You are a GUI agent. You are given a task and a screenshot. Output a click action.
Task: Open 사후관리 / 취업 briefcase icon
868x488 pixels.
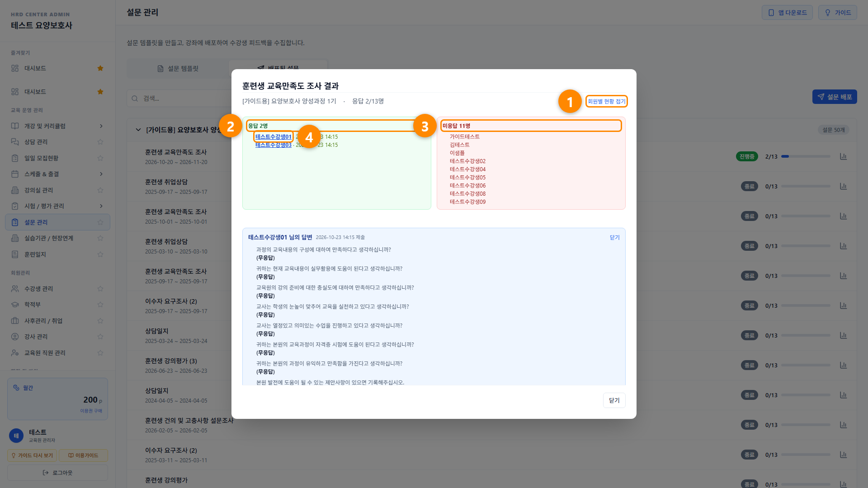point(15,321)
